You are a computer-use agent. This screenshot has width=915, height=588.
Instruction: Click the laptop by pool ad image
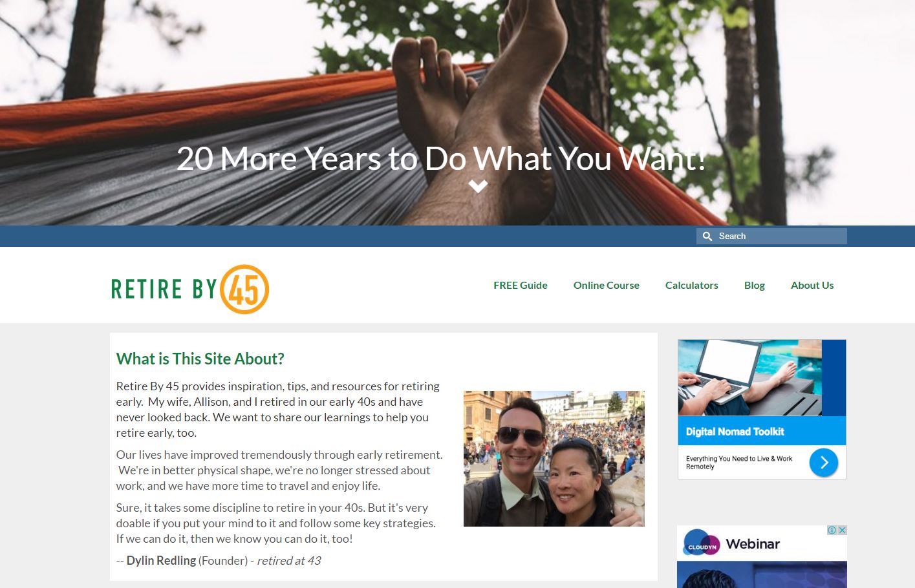point(750,377)
